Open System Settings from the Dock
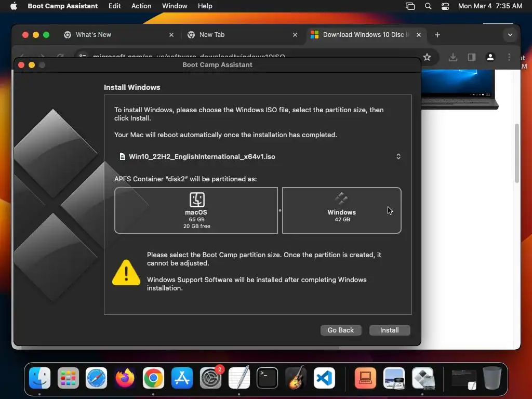 211,378
